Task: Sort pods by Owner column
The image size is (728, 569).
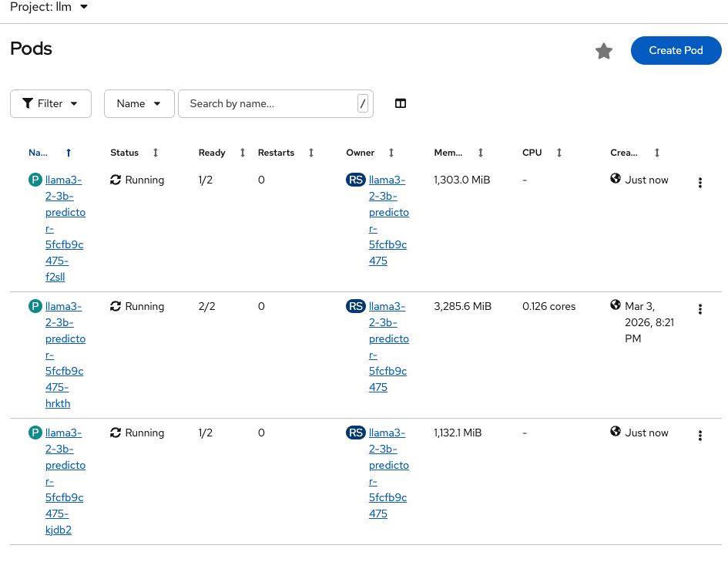Action: tap(361, 153)
